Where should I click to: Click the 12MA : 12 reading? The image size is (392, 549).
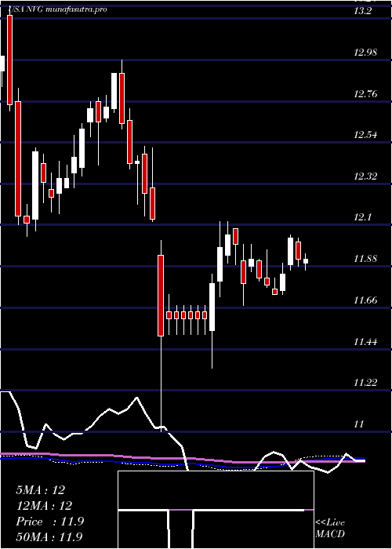click(44, 506)
